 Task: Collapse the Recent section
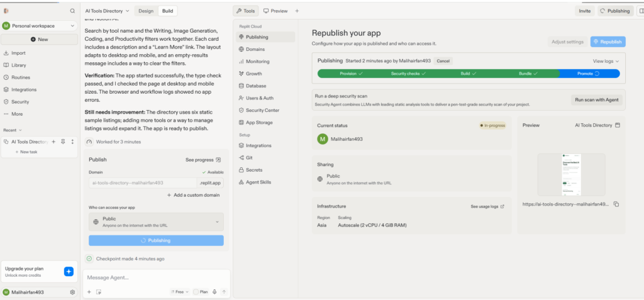(13, 130)
